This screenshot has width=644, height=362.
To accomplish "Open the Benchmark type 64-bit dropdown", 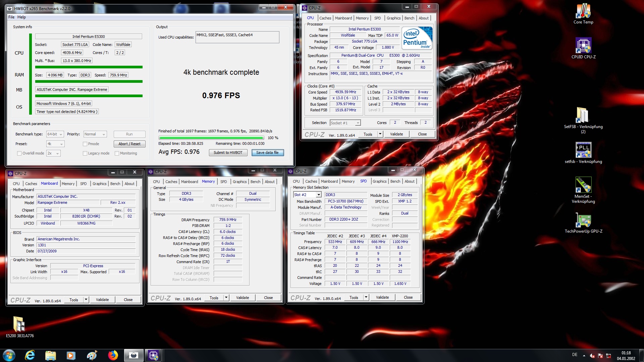I will pyautogui.click(x=55, y=134).
